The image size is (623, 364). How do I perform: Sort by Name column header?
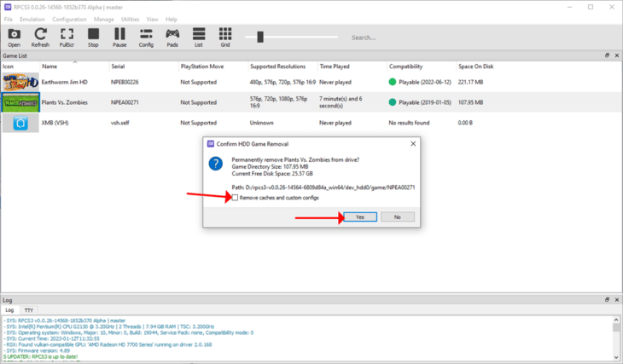49,66
